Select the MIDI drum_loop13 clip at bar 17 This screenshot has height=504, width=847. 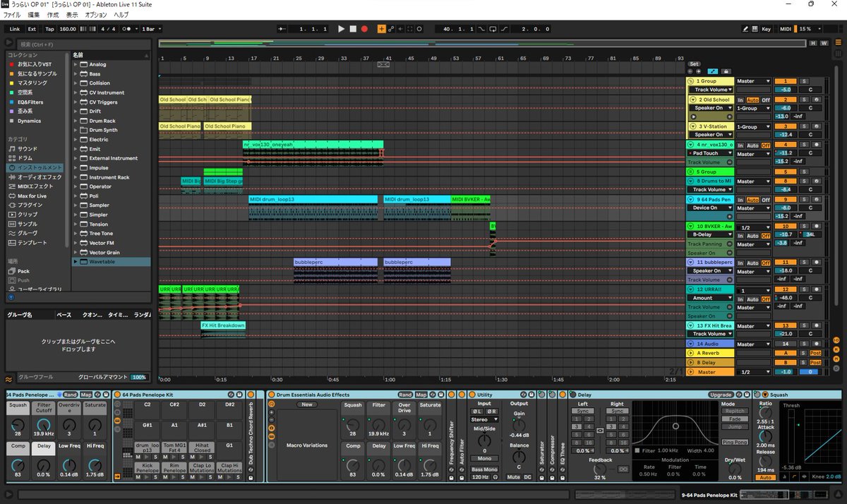313,199
